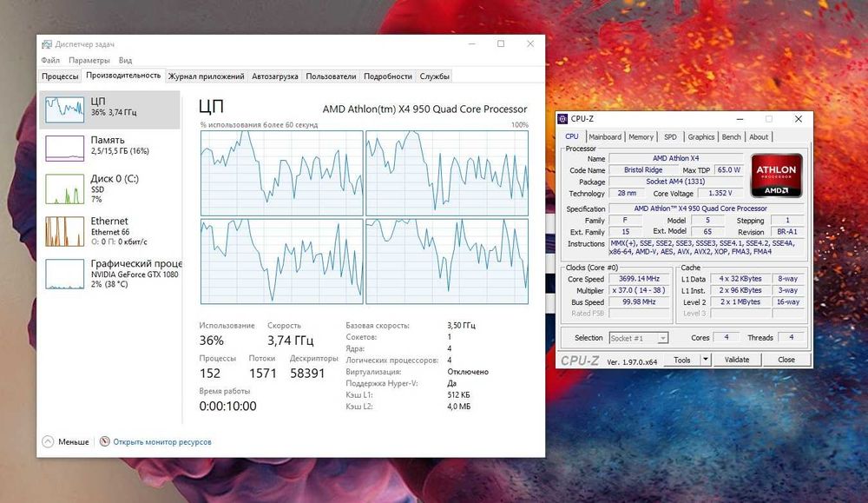Open the About tab in CPU-Z
The height and width of the screenshot is (503, 868).
tap(759, 137)
